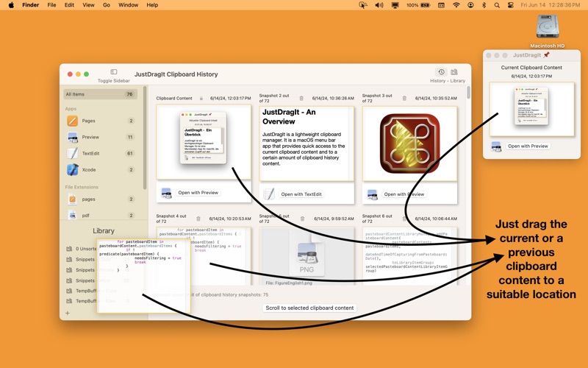Open Control Center in menu bar
Screen dimensions: 588x368
pos(510,5)
